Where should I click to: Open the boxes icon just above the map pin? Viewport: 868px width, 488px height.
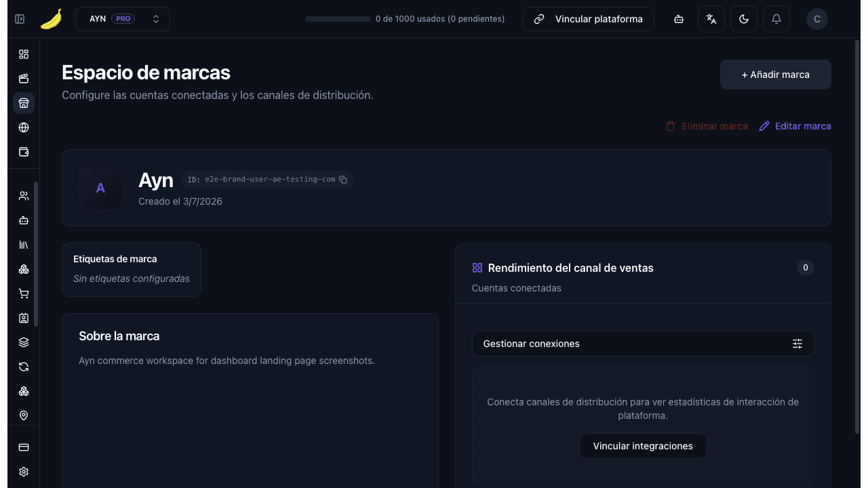point(24,391)
